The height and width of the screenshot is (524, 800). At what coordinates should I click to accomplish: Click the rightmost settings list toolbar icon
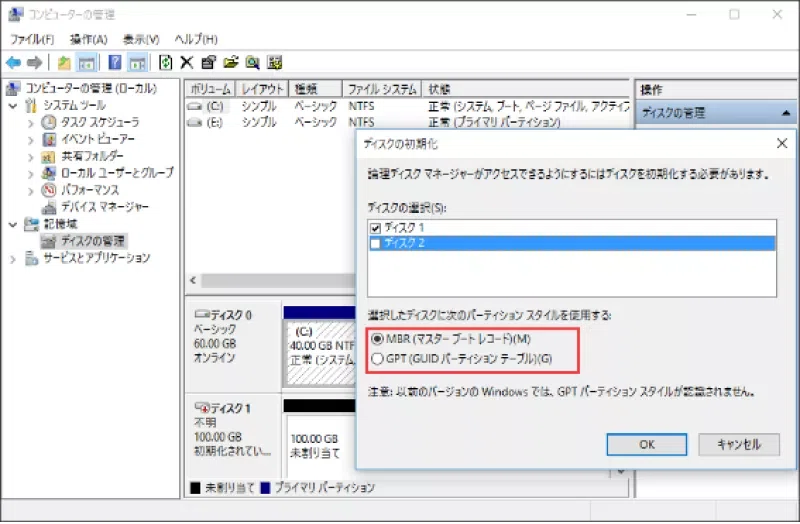[x=274, y=63]
